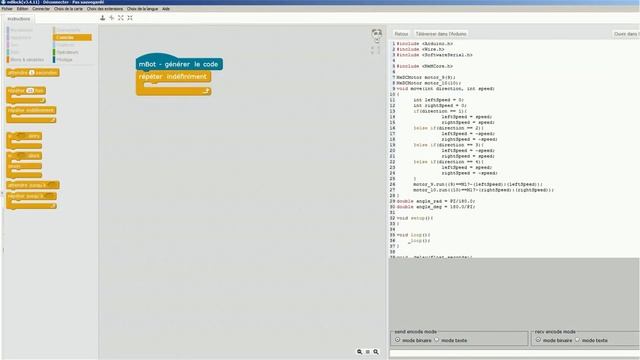This screenshot has height=360, width=640.
Task: Click the Retour button
Action: pos(401,34)
